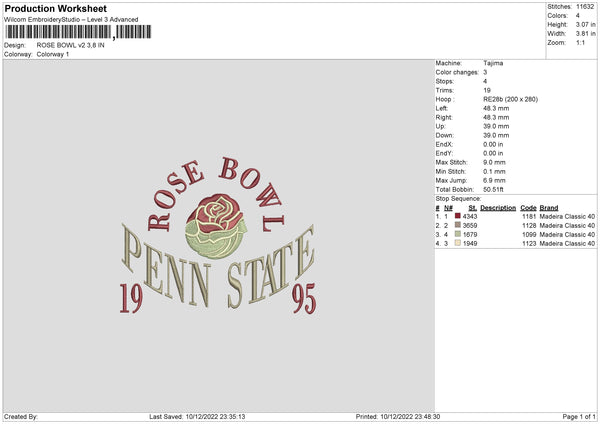Click the PENN STATE embroidered text

pos(218,267)
